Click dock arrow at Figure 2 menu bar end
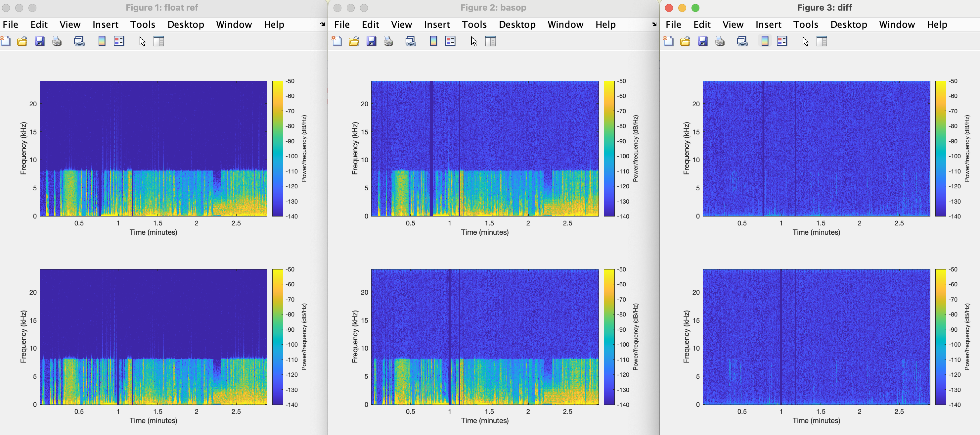The image size is (980, 435). tap(654, 24)
